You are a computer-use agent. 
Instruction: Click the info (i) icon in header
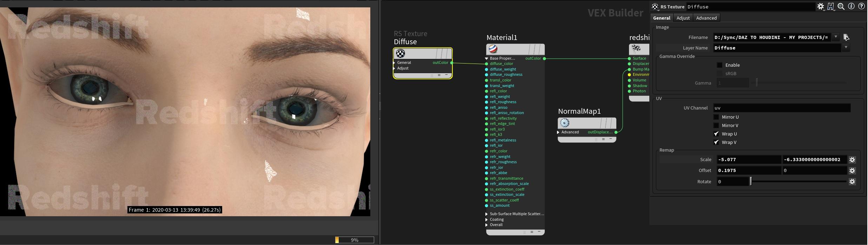tap(851, 6)
